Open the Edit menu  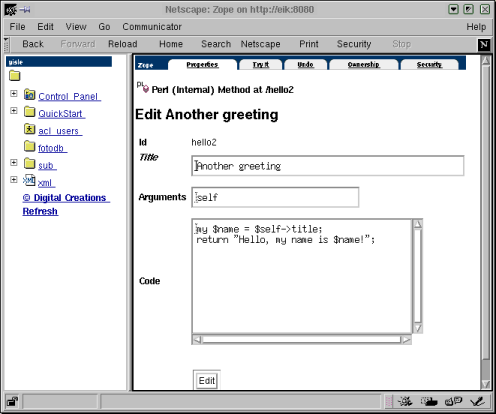pyautogui.click(x=45, y=27)
